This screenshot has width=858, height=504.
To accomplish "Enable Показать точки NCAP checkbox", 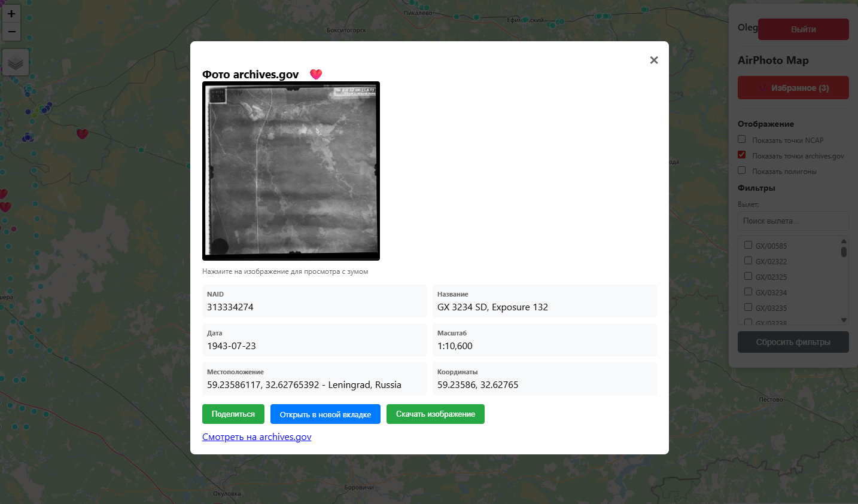I will [x=742, y=139].
